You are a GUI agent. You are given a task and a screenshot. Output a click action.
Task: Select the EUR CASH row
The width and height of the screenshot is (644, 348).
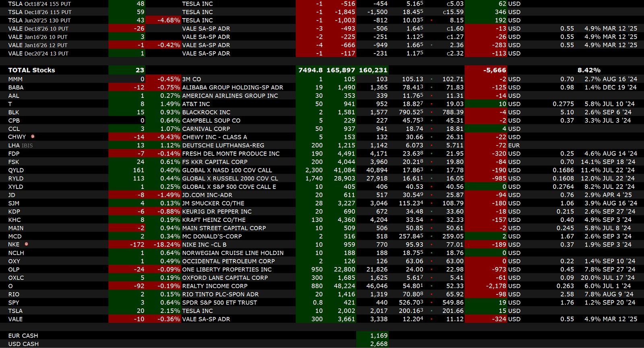tap(23, 336)
